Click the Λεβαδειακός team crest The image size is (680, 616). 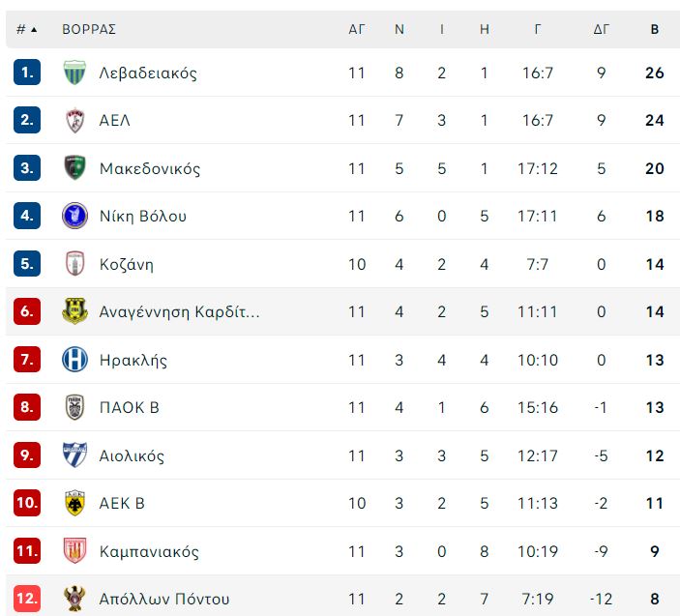click(x=74, y=73)
